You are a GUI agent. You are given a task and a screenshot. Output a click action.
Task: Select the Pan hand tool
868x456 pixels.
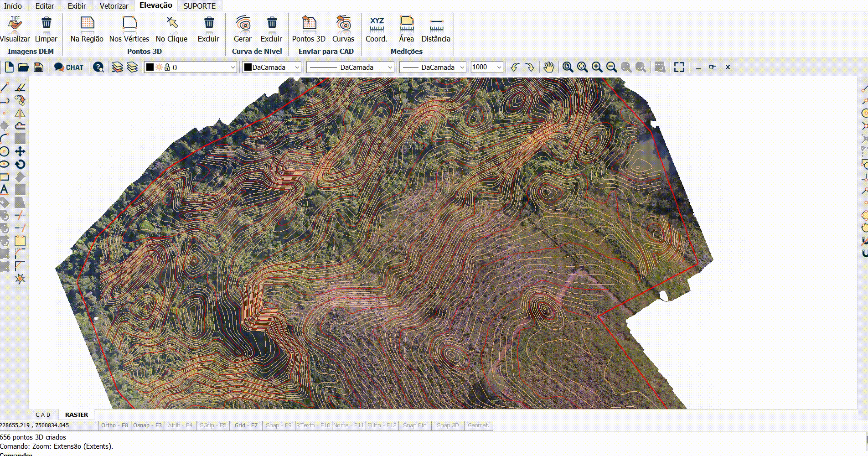(548, 67)
